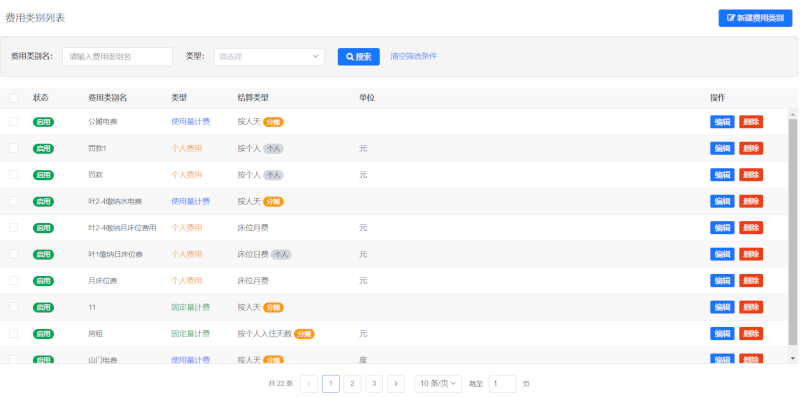Edit the 罚款1 row
The width and height of the screenshot is (800, 397).
[x=722, y=148]
